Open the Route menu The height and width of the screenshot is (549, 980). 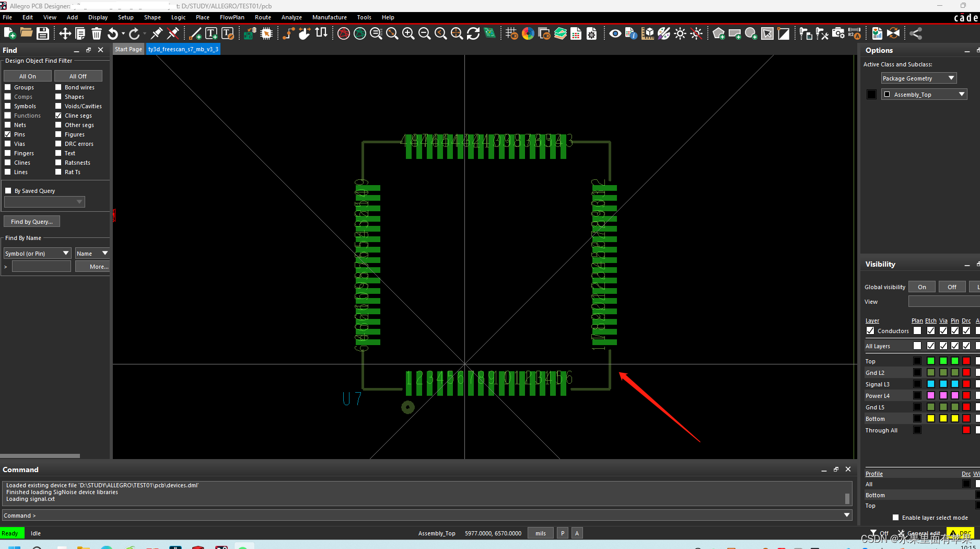coord(263,17)
